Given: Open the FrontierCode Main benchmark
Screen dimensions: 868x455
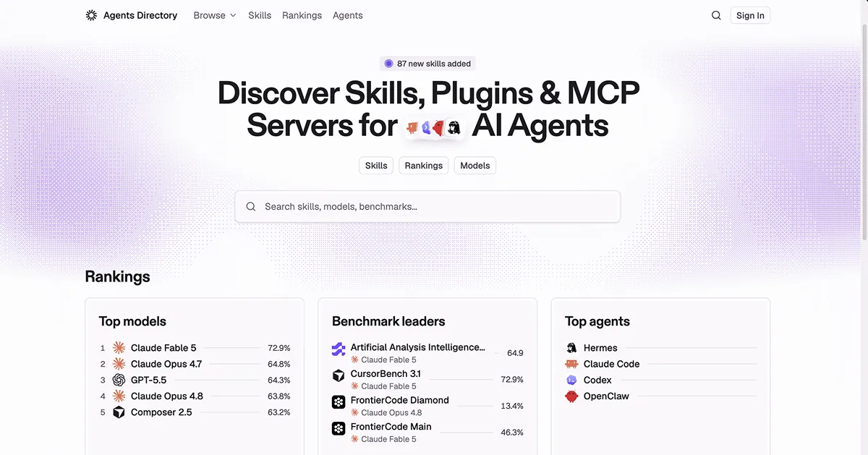Looking at the screenshot, I should tap(427, 432).
